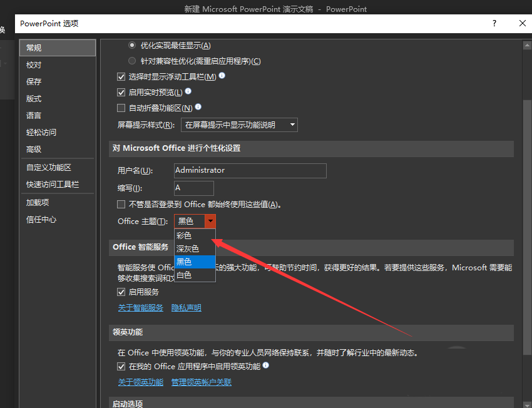Uncheck 启用实时预览 checkbox
This screenshot has height=408, width=532.
[121, 92]
